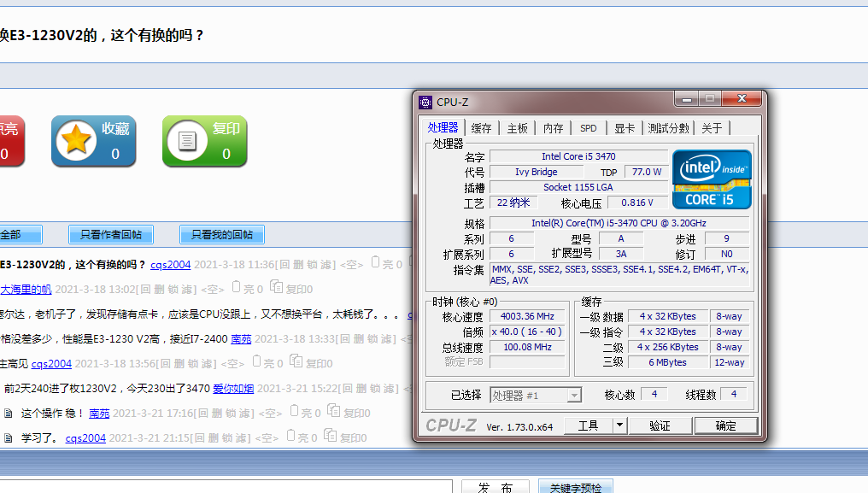This screenshot has height=493, width=868.
Task: Click the 规格 specification text field
Action: click(x=619, y=223)
